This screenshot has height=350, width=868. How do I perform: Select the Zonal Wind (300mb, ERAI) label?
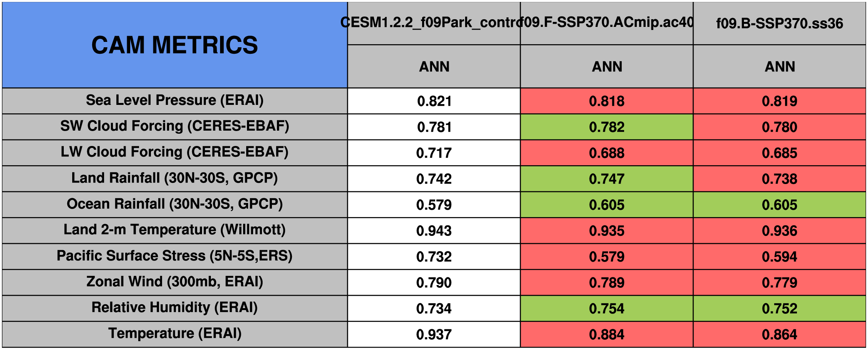point(174,282)
